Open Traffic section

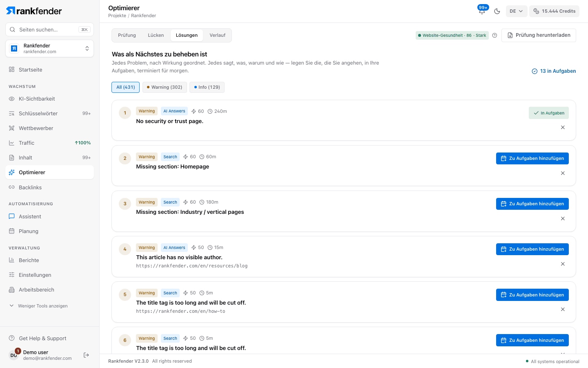tap(49, 143)
